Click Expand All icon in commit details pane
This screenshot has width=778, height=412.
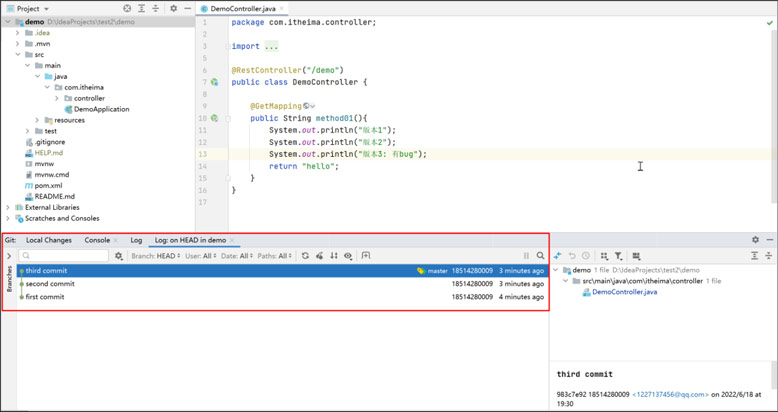coord(755,256)
